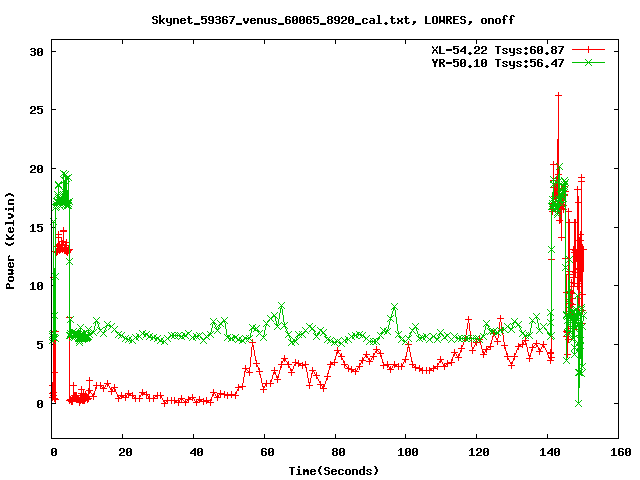Click the y-axis tick label 5

click(x=40, y=345)
